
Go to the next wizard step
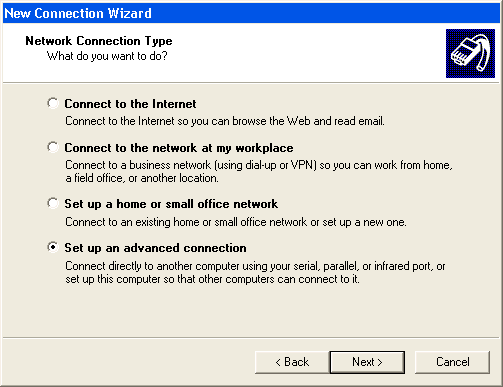367,362
